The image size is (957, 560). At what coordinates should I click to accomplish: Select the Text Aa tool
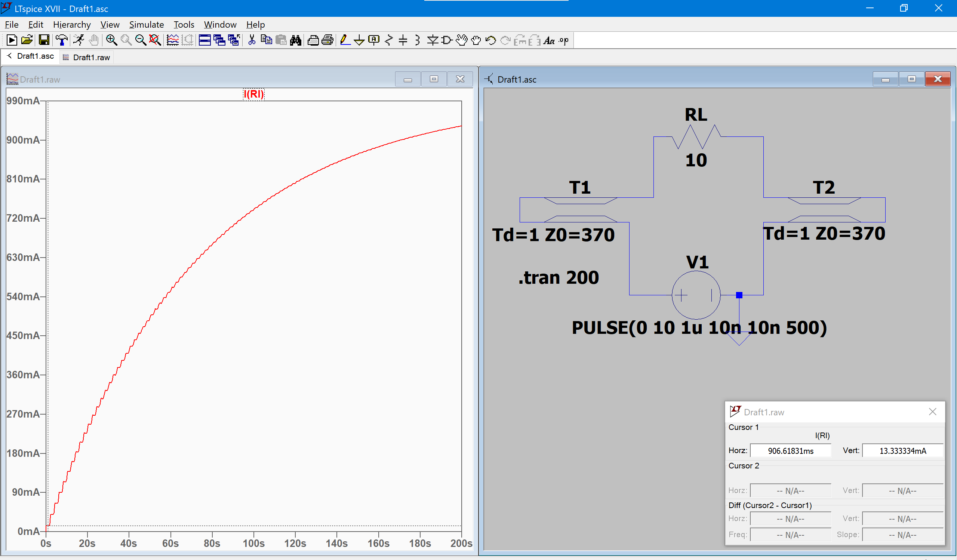(x=549, y=40)
